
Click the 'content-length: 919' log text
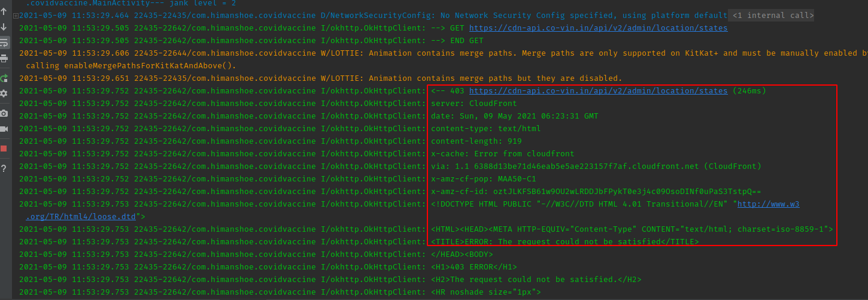click(x=476, y=141)
